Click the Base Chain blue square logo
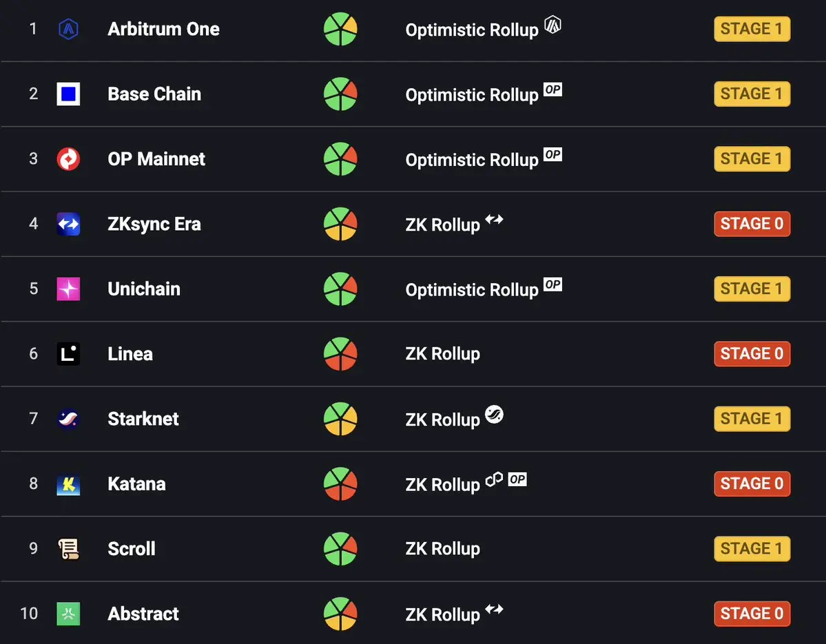The width and height of the screenshot is (826, 644). click(x=68, y=94)
